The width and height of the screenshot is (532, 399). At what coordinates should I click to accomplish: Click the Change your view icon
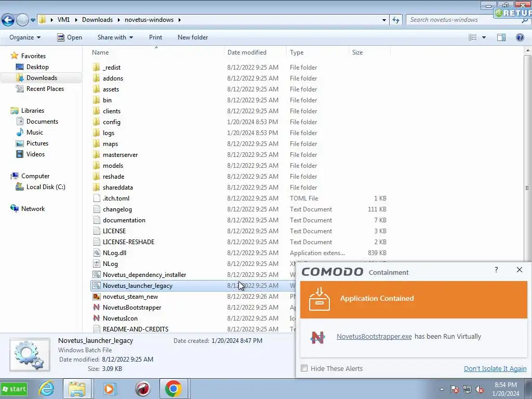pyautogui.click(x=473, y=37)
